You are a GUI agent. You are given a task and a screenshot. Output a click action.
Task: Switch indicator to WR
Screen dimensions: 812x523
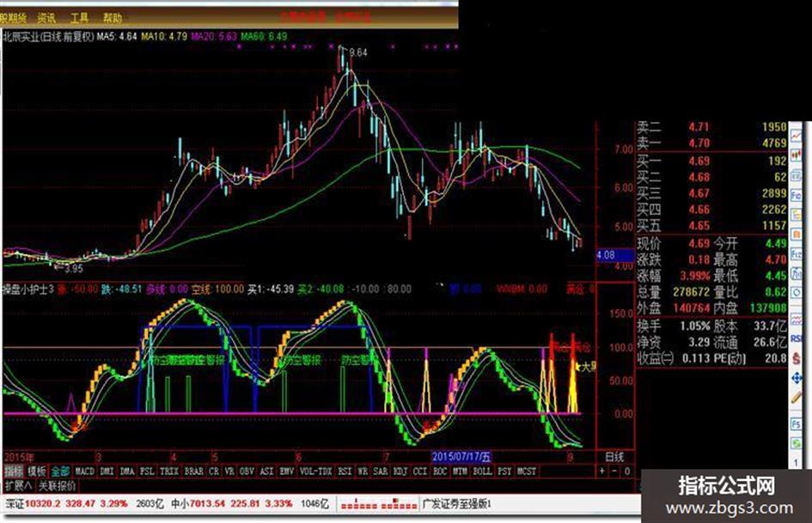(363, 471)
